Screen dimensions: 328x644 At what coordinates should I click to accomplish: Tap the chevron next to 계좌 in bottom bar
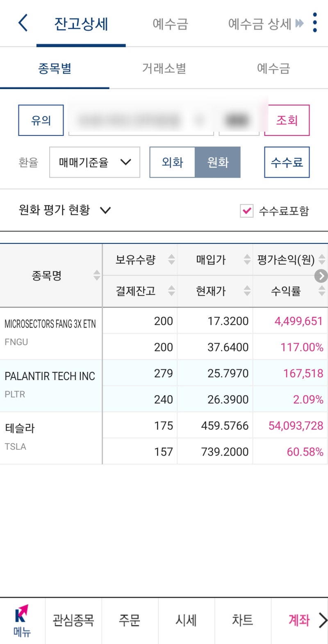322,621
